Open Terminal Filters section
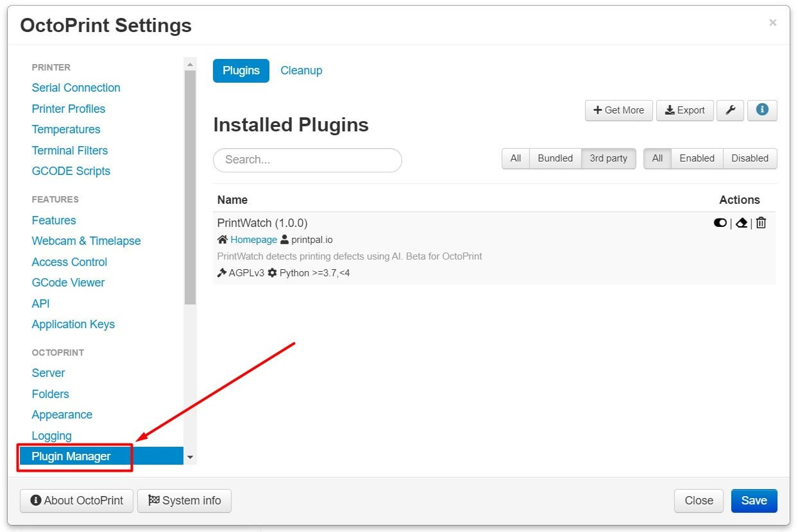Screen dimensions: 798x532 [x=70, y=151]
